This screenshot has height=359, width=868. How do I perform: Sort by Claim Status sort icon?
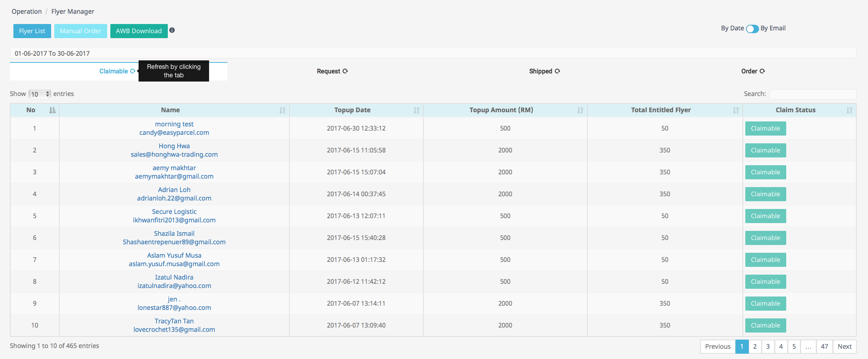coord(849,110)
